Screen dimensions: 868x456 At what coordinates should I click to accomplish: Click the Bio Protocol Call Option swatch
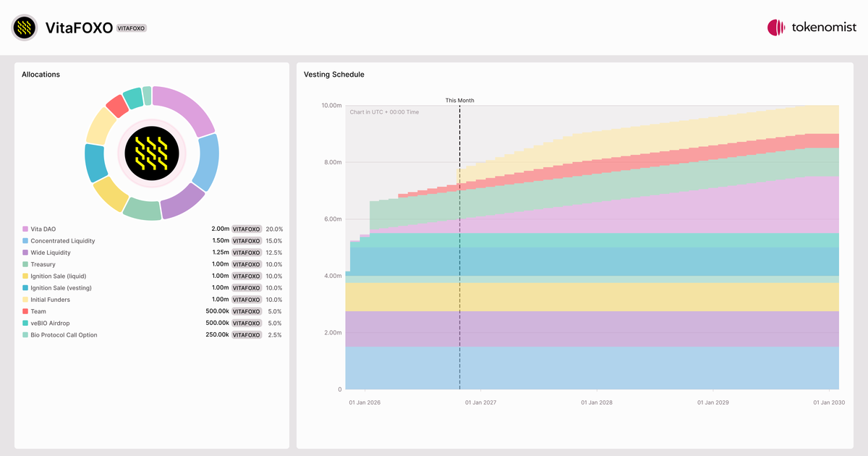click(25, 335)
